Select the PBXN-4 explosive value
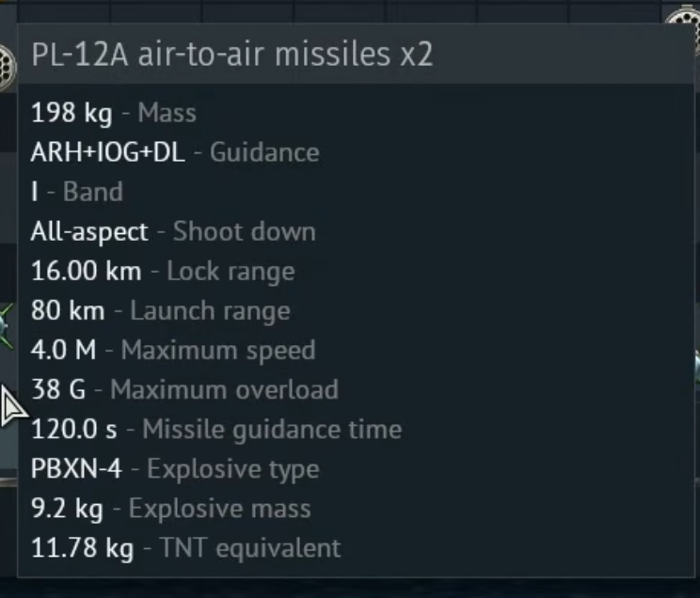Viewport: 700px width, 598px height. [x=76, y=469]
